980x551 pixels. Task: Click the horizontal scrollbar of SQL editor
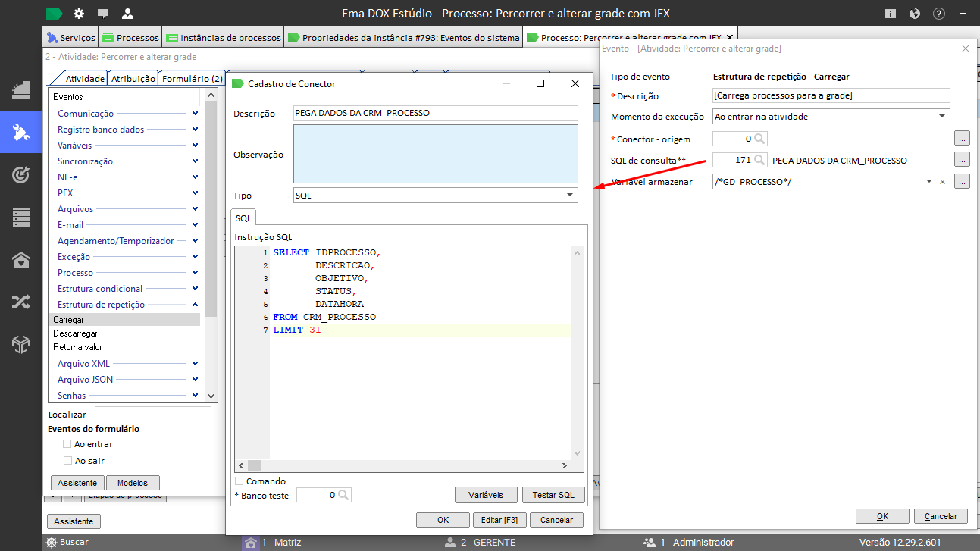[x=403, y=466]
